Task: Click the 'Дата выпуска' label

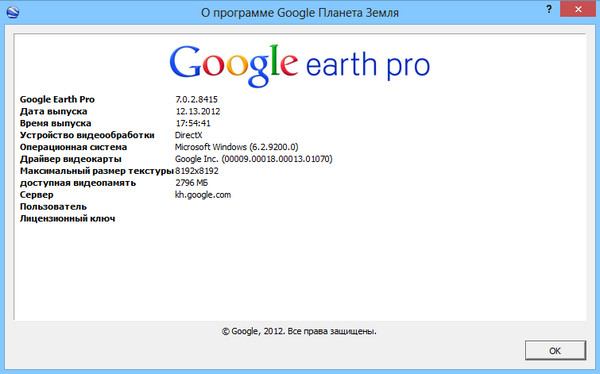Action: pos(54,111)
